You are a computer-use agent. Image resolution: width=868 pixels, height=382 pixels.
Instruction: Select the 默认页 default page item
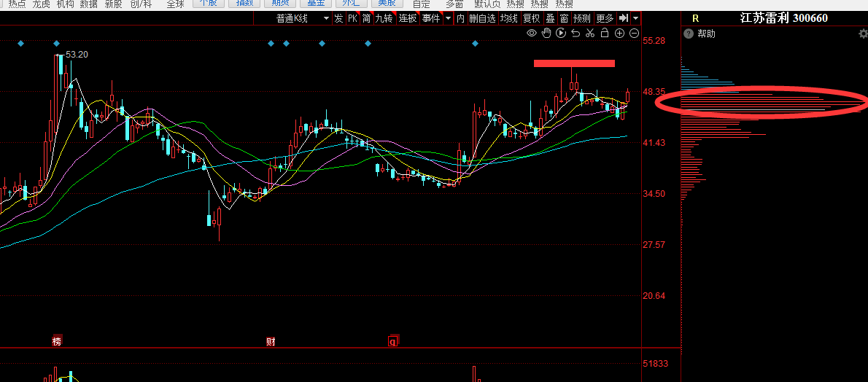pyautogui.click(x=487, y=4)
